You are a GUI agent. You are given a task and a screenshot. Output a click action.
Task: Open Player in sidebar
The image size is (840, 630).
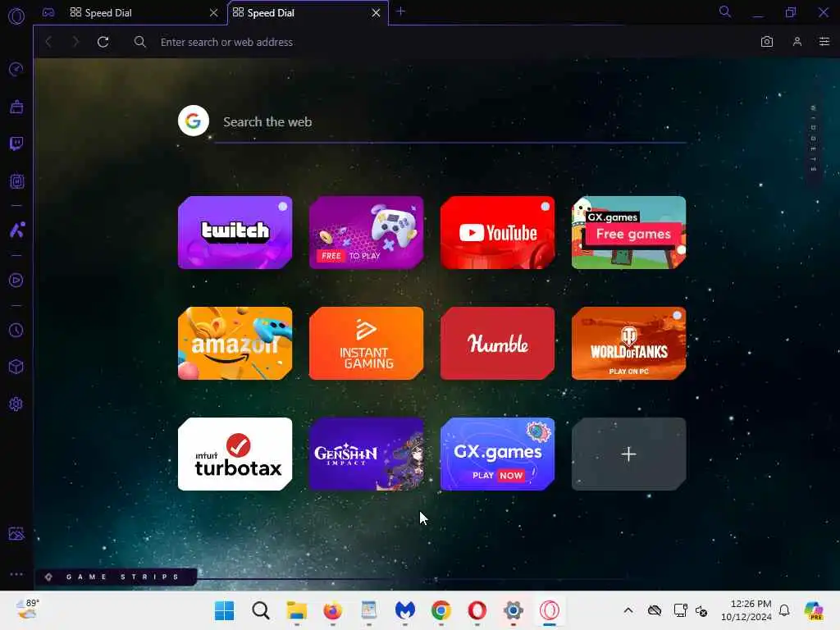tap(16, 281)
